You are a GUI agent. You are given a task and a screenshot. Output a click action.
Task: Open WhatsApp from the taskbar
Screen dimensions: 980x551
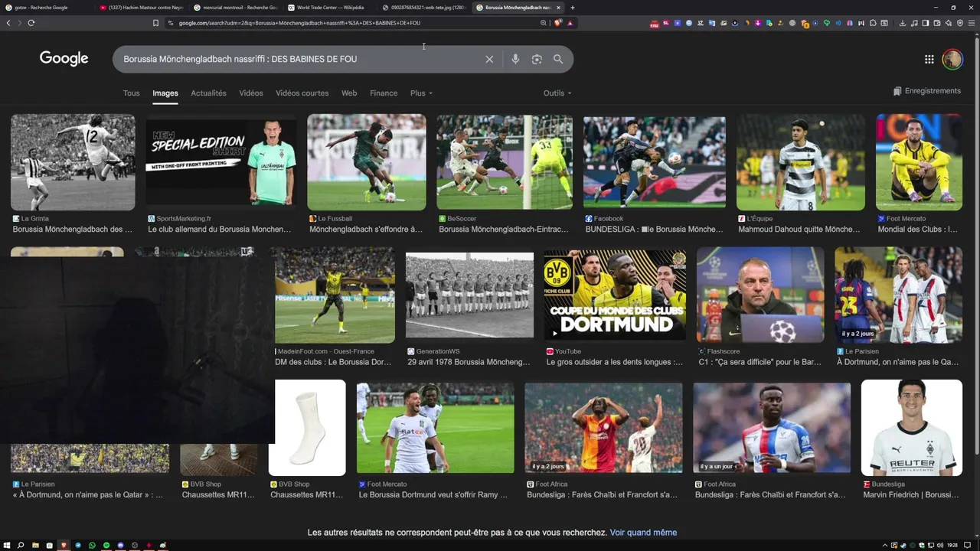[93, 546]
